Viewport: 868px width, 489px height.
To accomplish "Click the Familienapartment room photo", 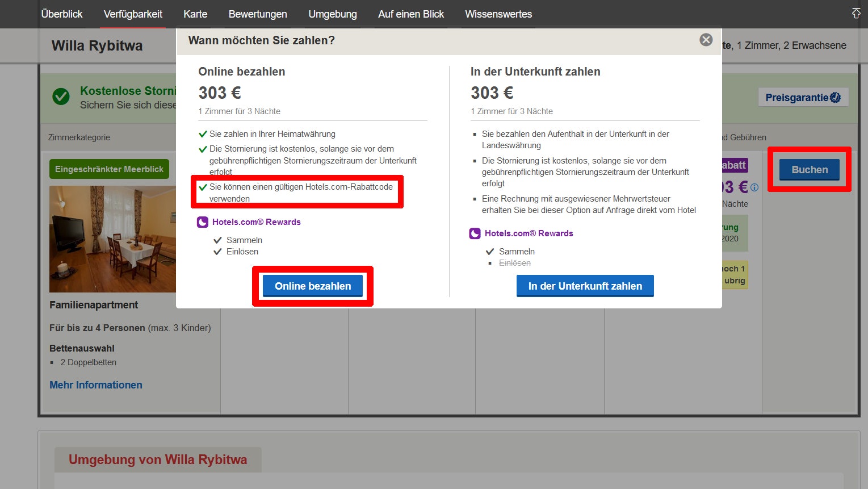I will pos(112,239).
